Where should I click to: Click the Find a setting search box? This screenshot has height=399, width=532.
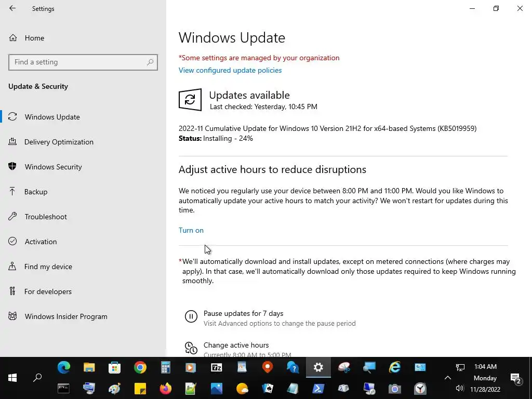click(83, 62)
